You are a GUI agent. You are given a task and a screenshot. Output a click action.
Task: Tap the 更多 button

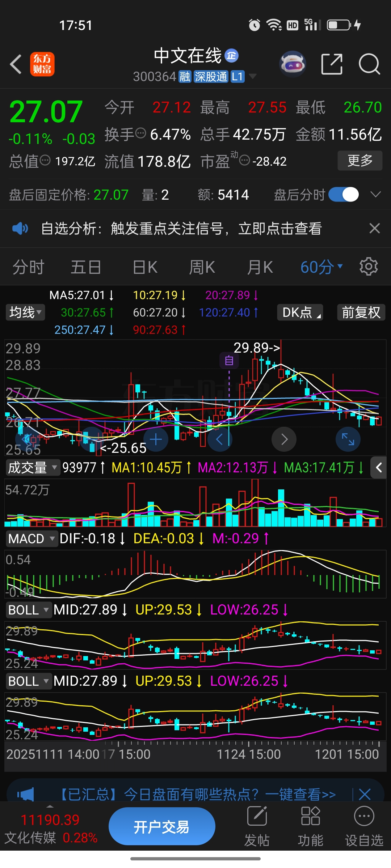[x=360, y=160]
